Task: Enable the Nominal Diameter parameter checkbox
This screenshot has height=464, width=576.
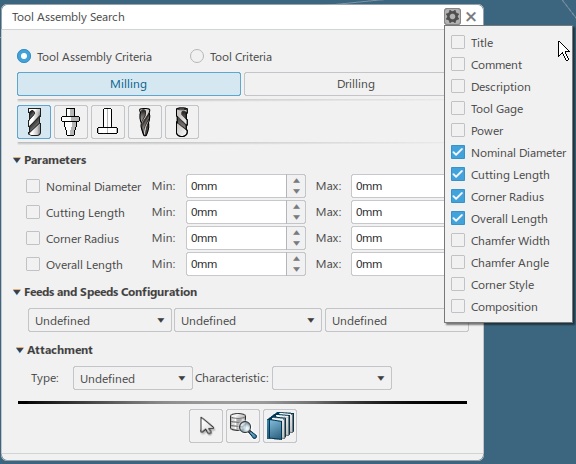Action: (x=33, y=186)
